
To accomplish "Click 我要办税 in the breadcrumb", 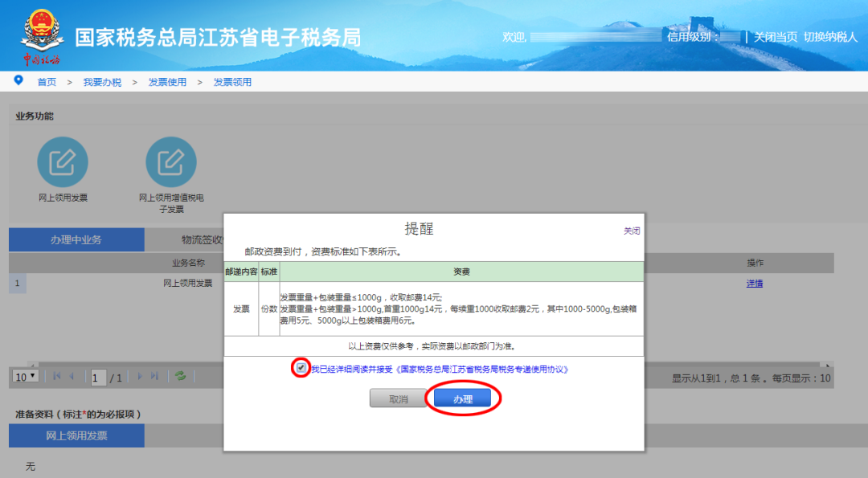I will click(x=102, y=82).
